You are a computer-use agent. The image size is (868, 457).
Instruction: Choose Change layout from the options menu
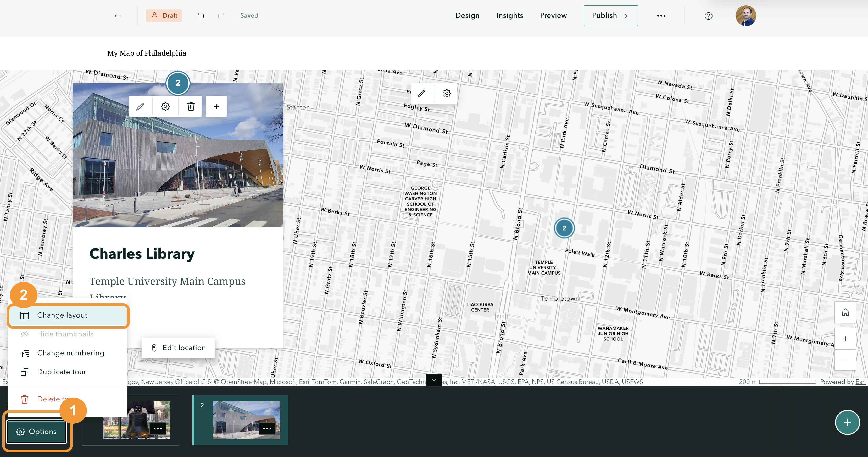(68, 315)
